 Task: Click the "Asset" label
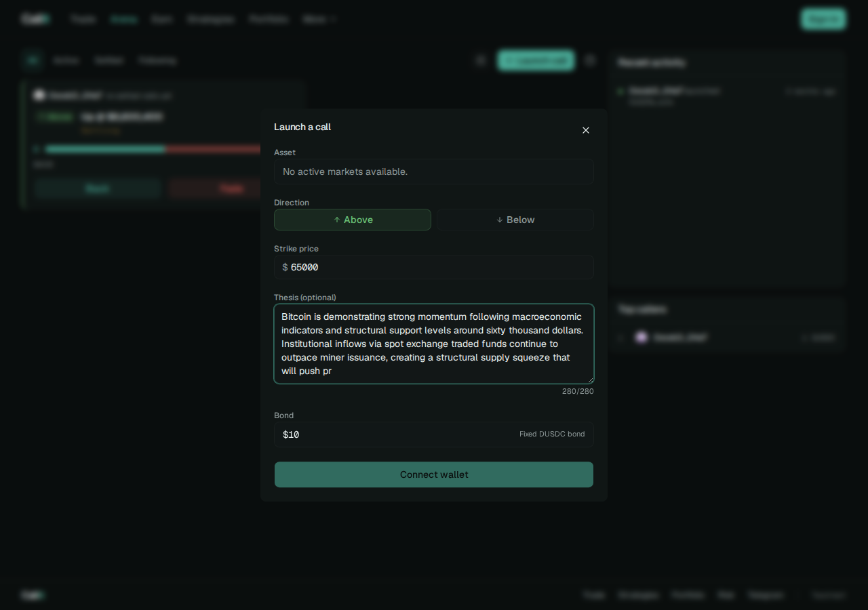point(285,152)
